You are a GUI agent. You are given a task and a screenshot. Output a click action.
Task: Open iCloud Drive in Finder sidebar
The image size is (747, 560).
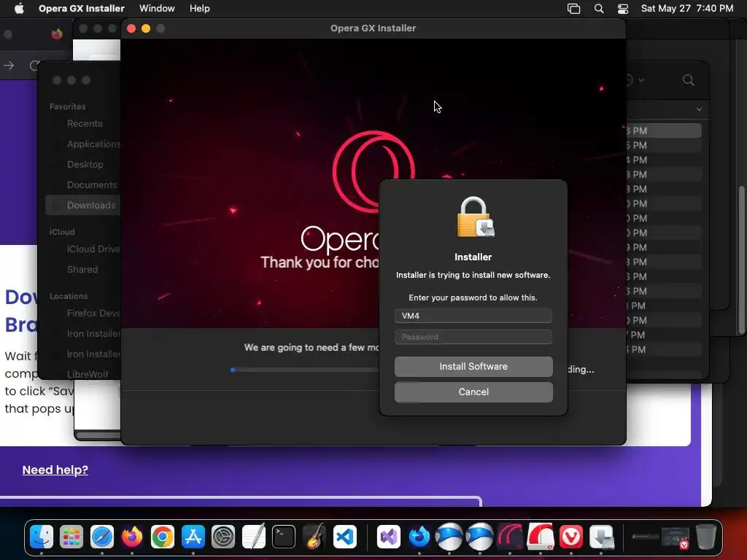(93, 249)
